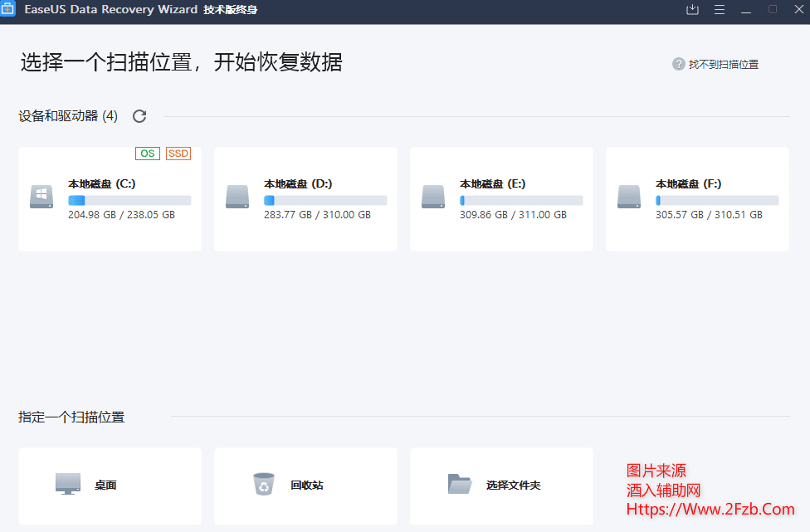Click the import/download icon in title bar
This screenshot has height=532, width=810.
(693, 10)
